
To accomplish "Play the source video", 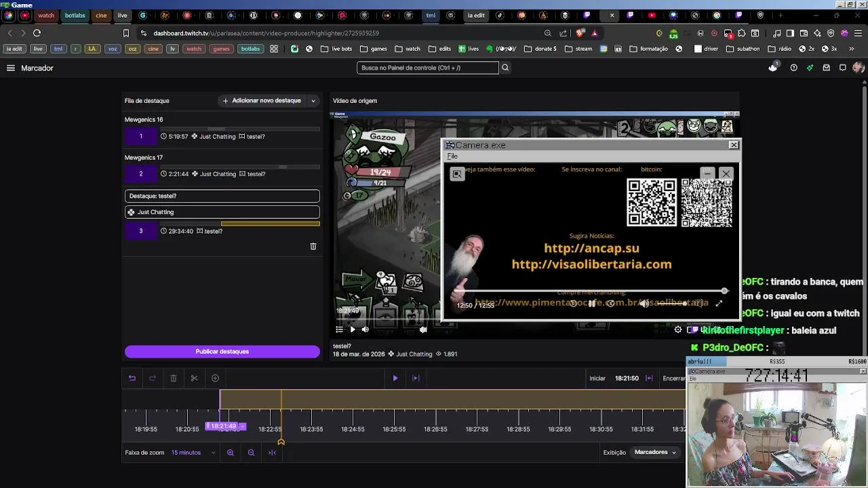I will (x=353, y=329).
